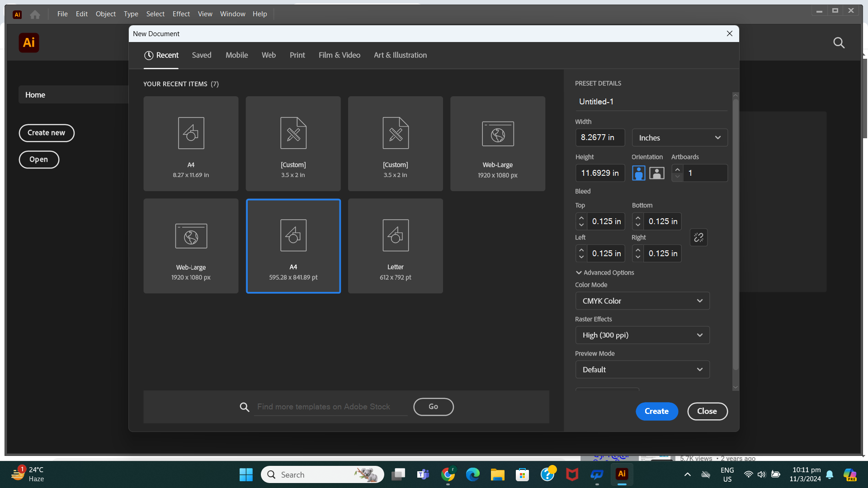Click the Create new button on Home
The height and width of the screenshot is (488, 868).
[x=47, y=133]
